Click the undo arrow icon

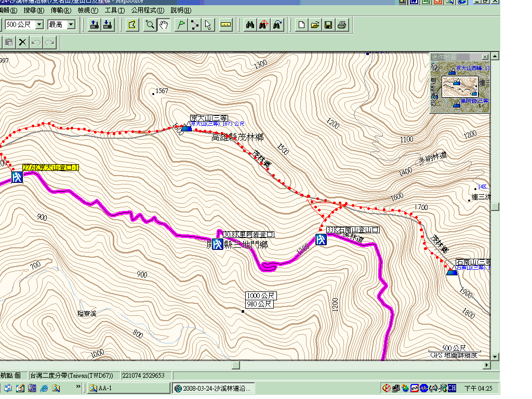pyautogui.click(x=36, y=43)
